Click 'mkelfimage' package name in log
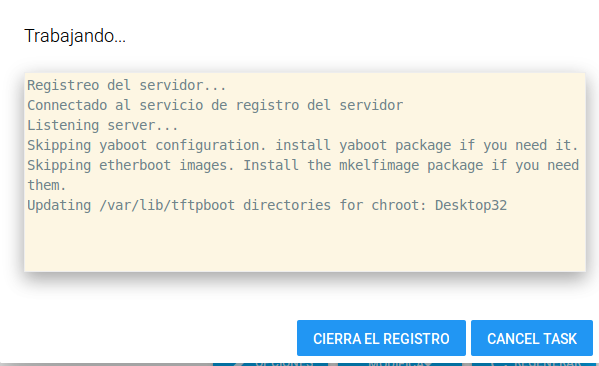 coord(379,165)
